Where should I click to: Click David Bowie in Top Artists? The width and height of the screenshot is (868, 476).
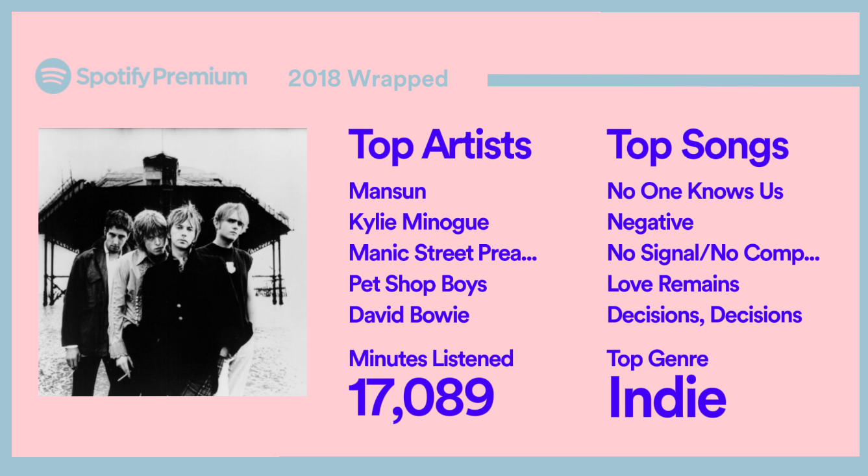[x=409, y=315]
